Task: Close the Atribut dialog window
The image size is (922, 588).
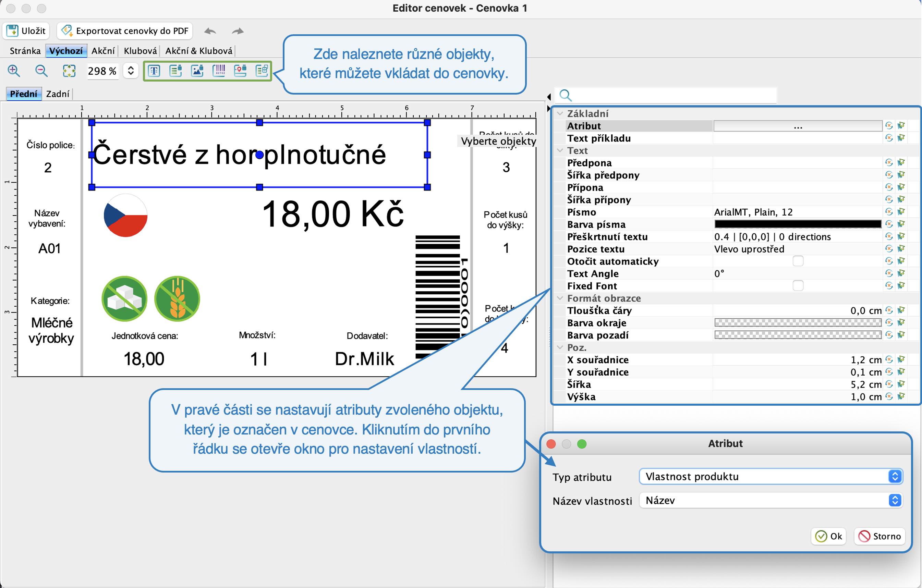Action: [551, 443]
